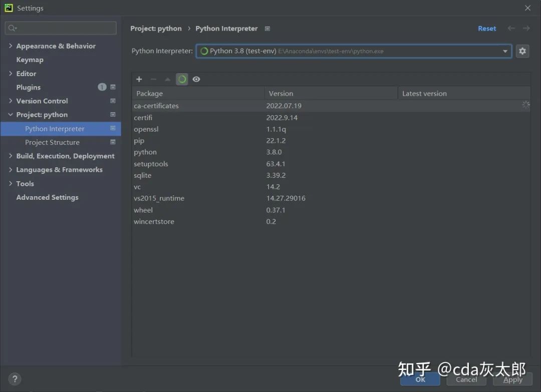The image size is (541, 392).
Task: Click the uninstall package minus icon
Action: (x=154, y=79)
